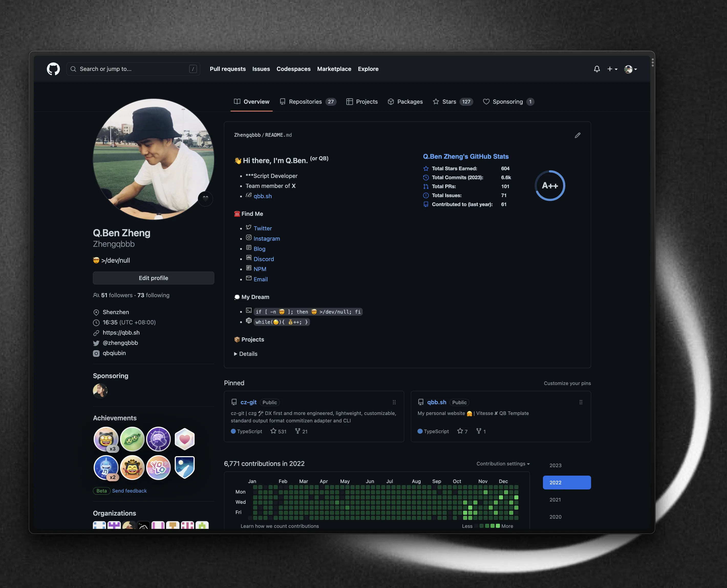Open the cz-git 21 forks count

(x=301, y=431)
